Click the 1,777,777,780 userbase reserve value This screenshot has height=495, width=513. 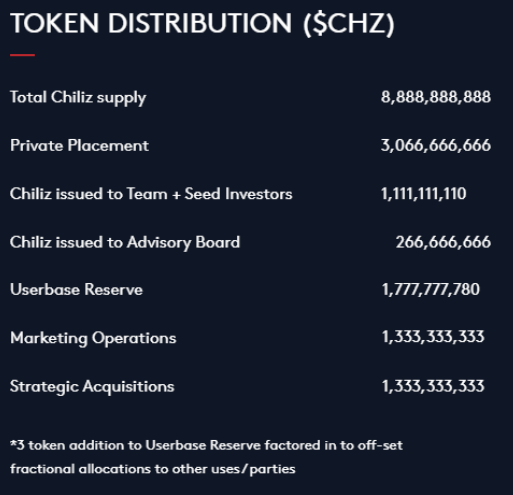[431, 289]
